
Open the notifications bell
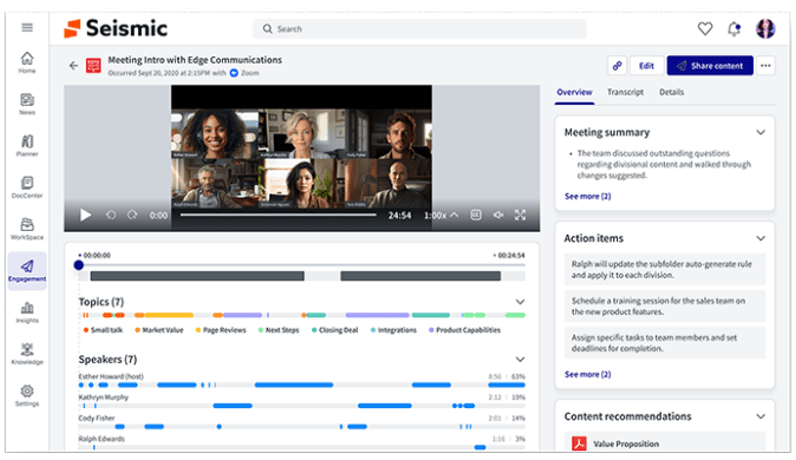pyautogui.click(x=735, y=28)
